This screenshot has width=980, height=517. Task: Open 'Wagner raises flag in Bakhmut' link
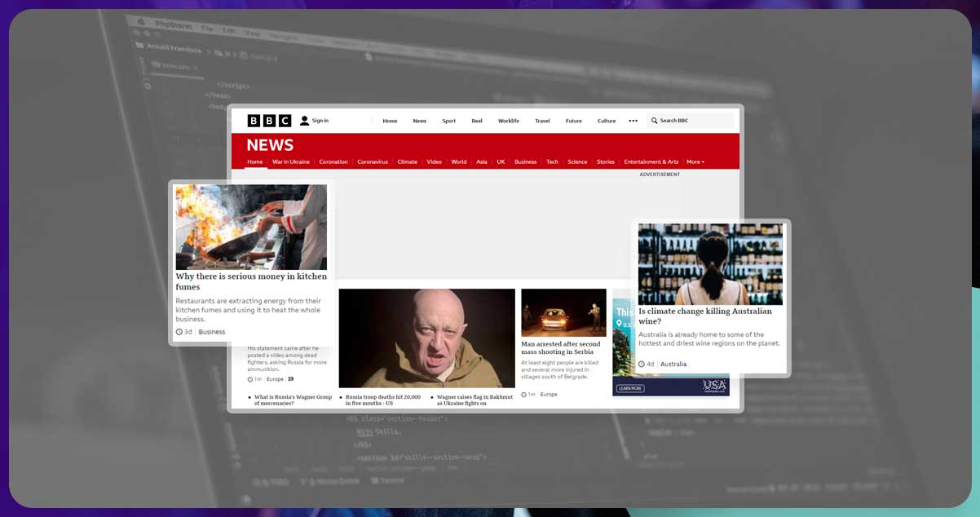[475, 400]
